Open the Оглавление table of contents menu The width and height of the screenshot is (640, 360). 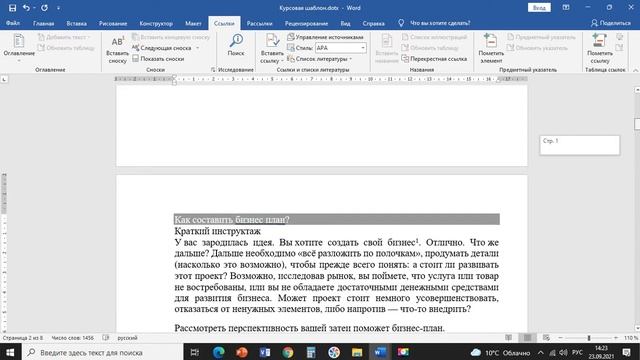pyautogui.click(x=19, y=48)
